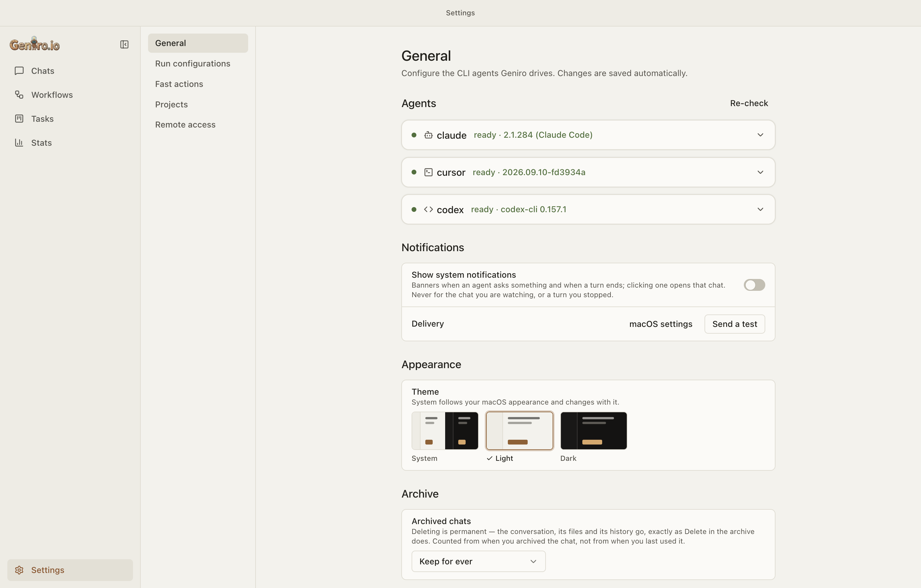Open Run configurations settings
Viewport: 921px width, 588px height.
(198, 64)
